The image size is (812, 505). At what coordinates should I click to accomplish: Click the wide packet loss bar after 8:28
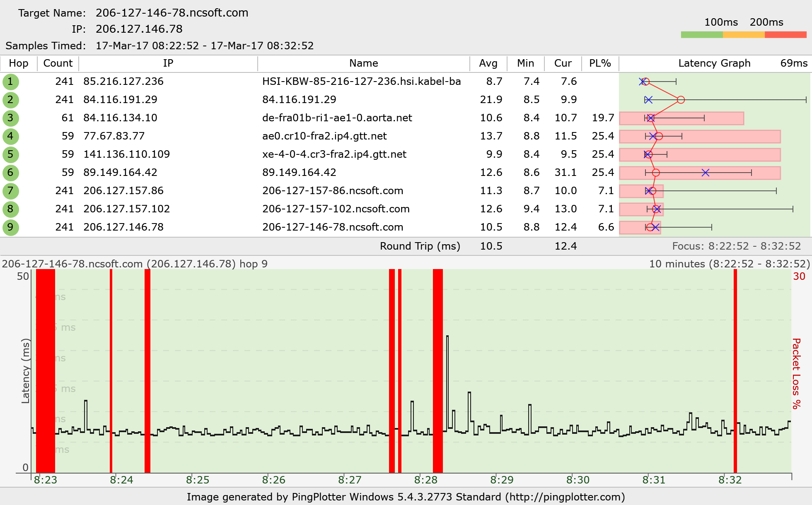coord(438,371)
